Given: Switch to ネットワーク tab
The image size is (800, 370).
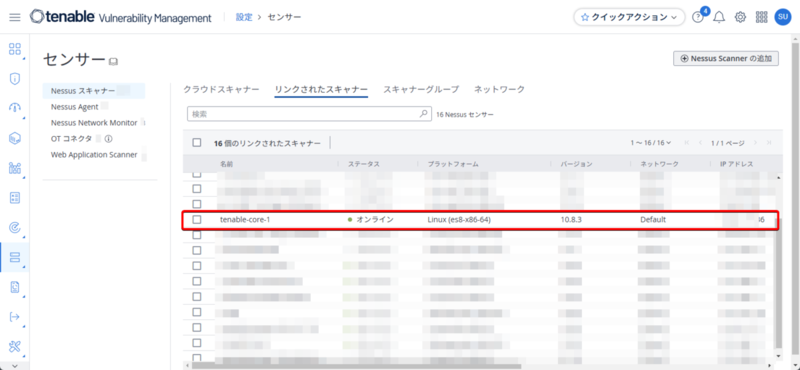Looking at the screenshot, I should (x=499, y=89).
